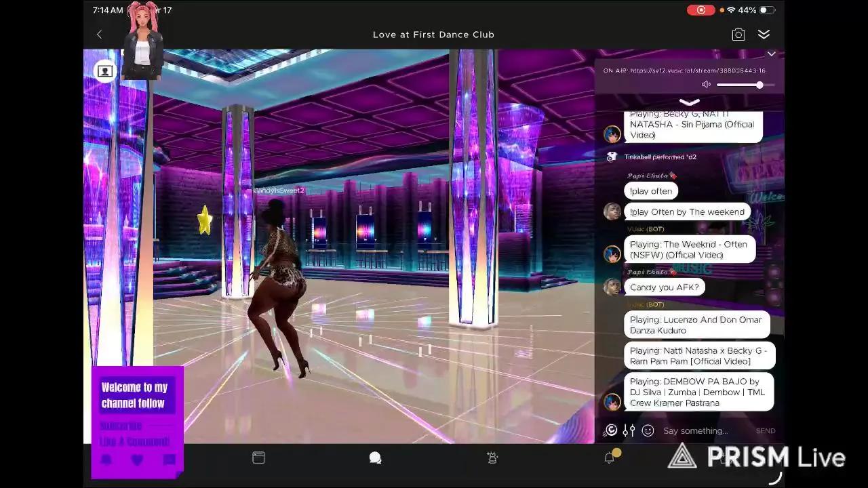868x488 pixels.
Task: Select the Sin Pijama playing message
Action: pos(693,126)
